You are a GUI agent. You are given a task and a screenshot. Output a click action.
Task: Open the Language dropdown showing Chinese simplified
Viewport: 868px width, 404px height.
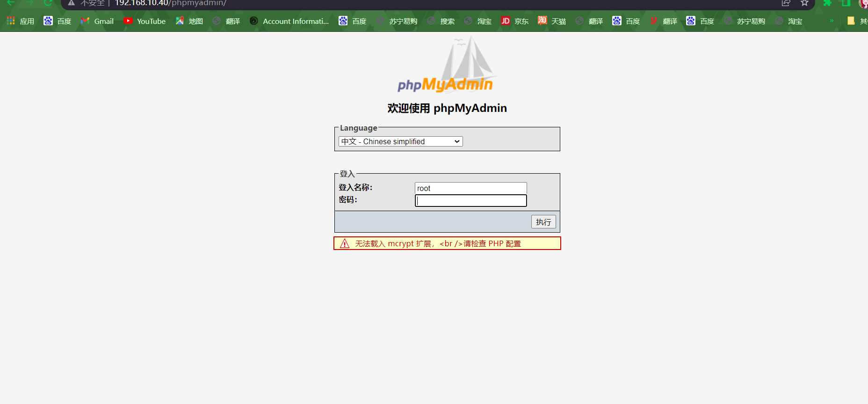(x=401, y=141)
